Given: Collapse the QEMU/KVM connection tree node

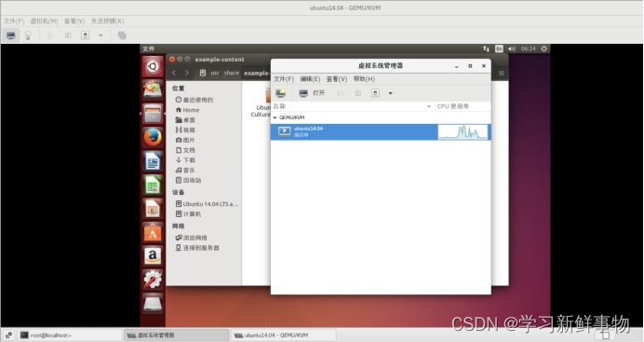Looking at the screenshot, I should pyautogui.click(x=275, y=117).
